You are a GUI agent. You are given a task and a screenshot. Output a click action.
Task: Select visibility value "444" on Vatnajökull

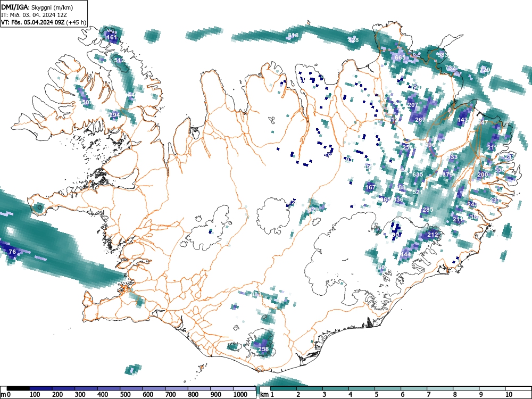pos(405,254)
